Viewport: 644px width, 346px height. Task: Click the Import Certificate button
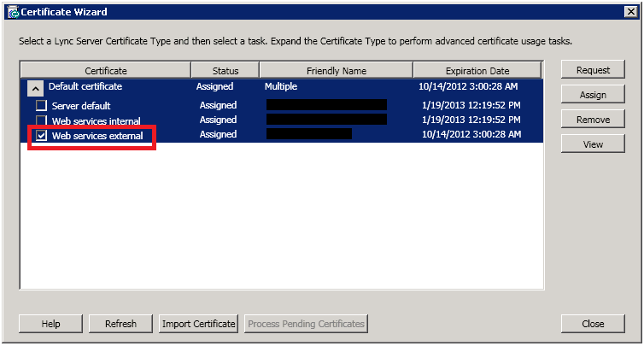pos(198,324)
